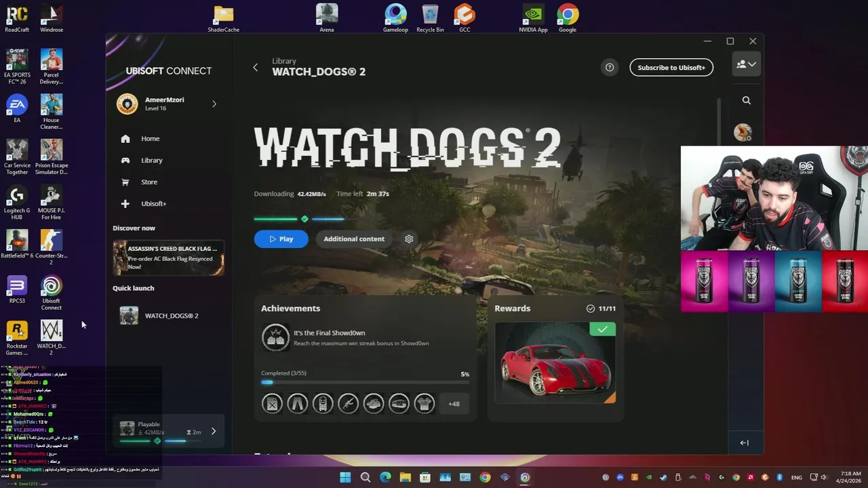Viewport: 868px width, 488px height.
Task: Select the crossed document achievement badge
Action: pos(272,404)
